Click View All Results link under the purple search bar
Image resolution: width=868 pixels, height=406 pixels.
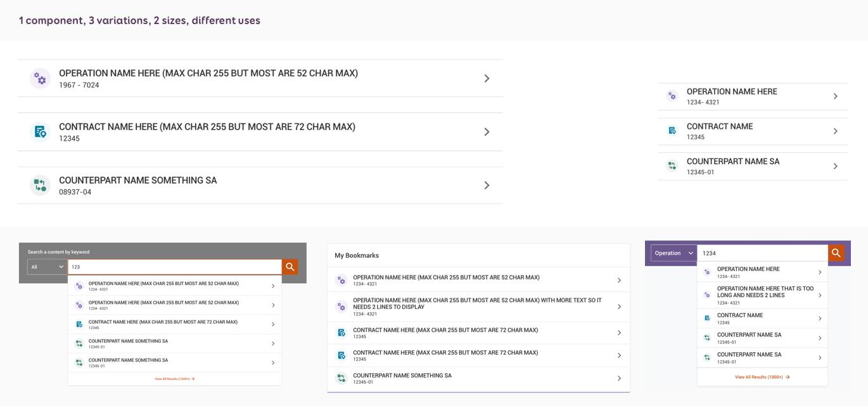point(762,377)
